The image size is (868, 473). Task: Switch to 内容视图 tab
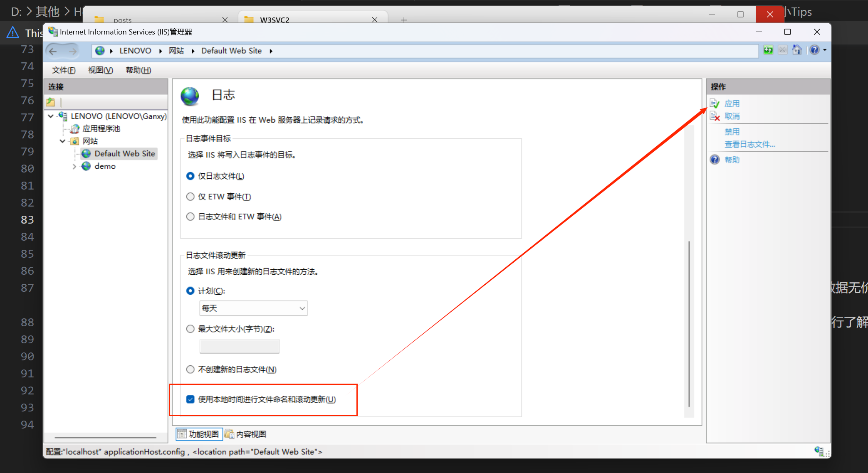click(246, 434)
